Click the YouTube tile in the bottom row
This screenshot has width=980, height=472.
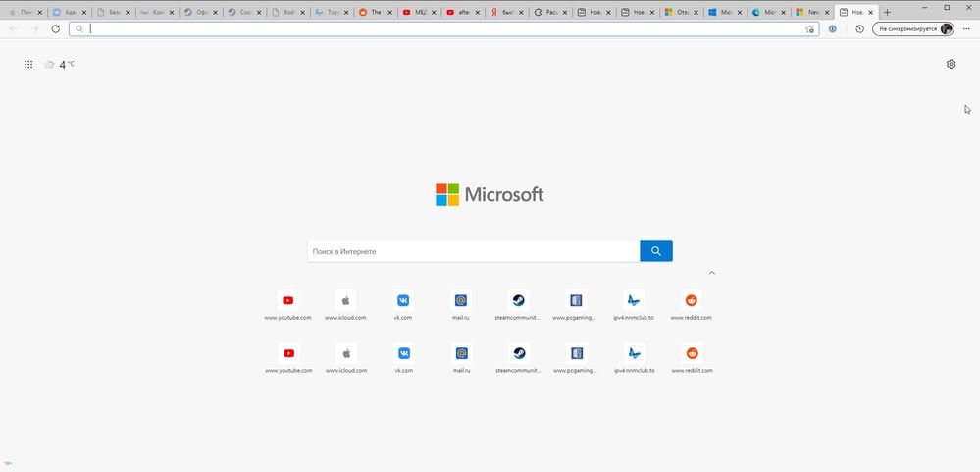pos(288,358)
